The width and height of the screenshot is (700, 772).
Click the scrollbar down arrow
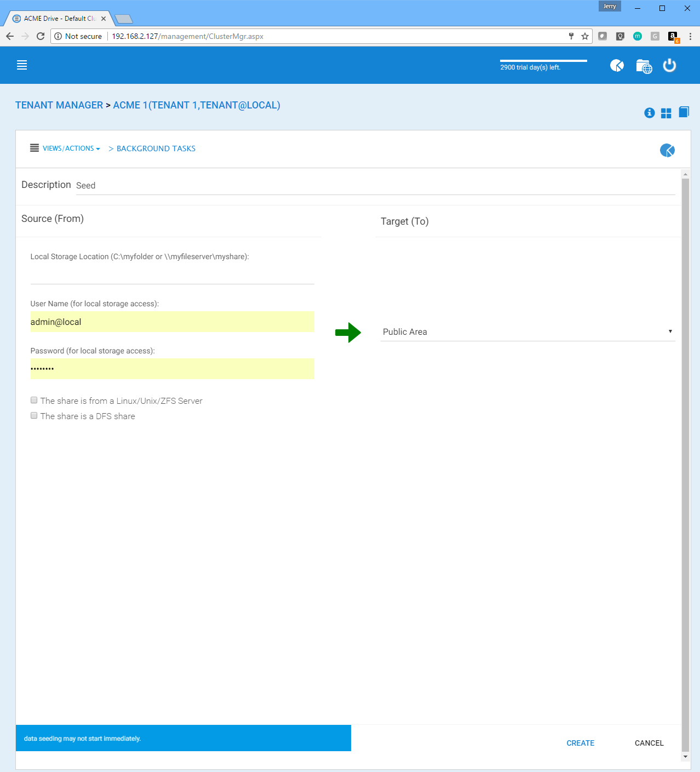pos(685,757)
